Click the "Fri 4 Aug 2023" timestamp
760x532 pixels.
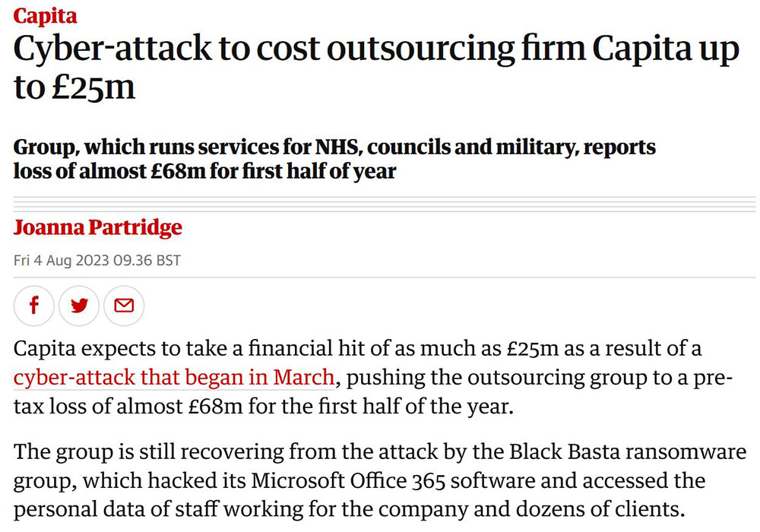62,261
